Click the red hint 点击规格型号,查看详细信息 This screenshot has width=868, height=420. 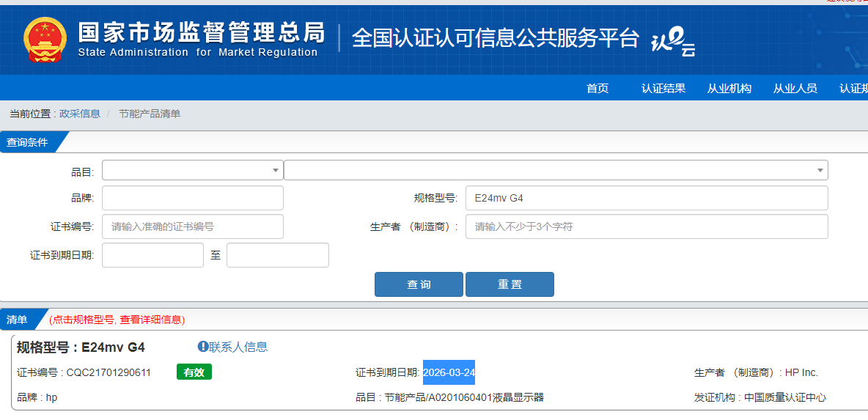117,320
